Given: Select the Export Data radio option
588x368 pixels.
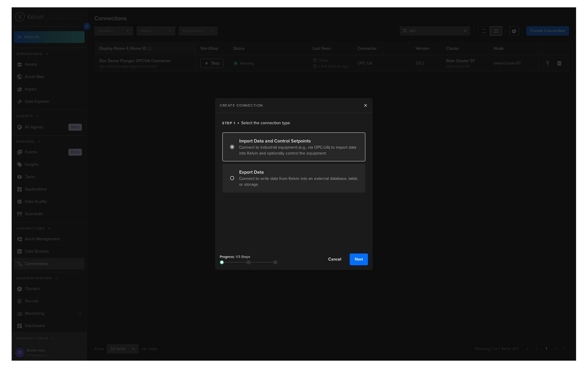Looking at the screenshot, I should pyautogui.click(x=232, y=178).
